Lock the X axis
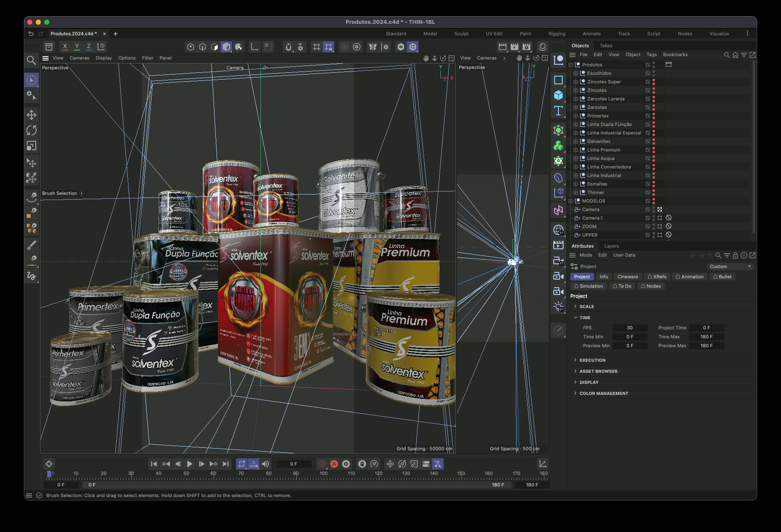The image size is (781, 532). point(65,46)
